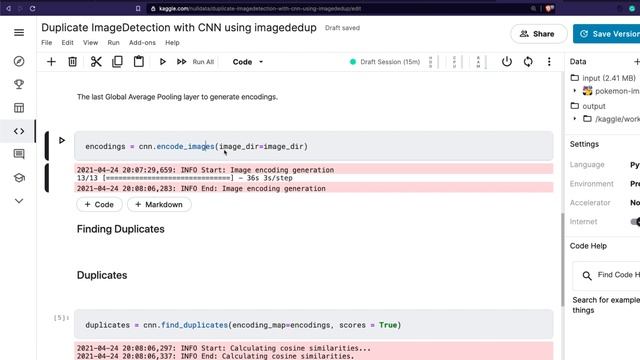Open the compass Explore sidebar icon
The image size is (640, 360).
point(19,61)
